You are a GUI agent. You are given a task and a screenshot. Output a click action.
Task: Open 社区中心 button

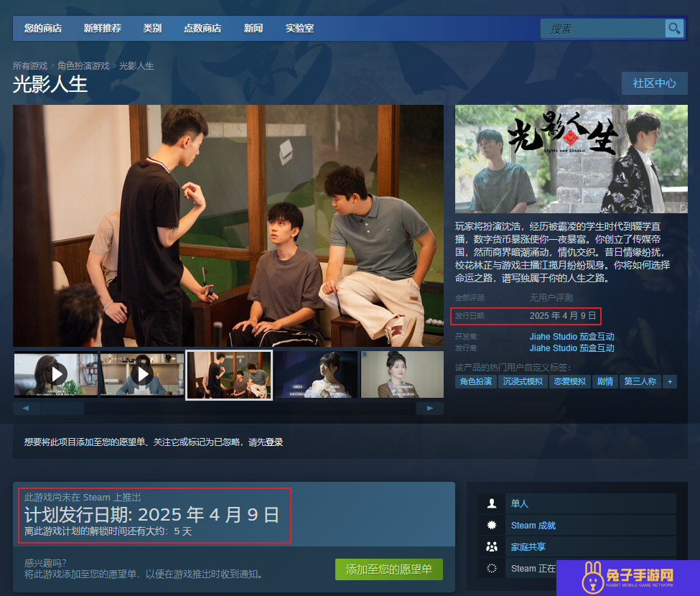point(655,83)
